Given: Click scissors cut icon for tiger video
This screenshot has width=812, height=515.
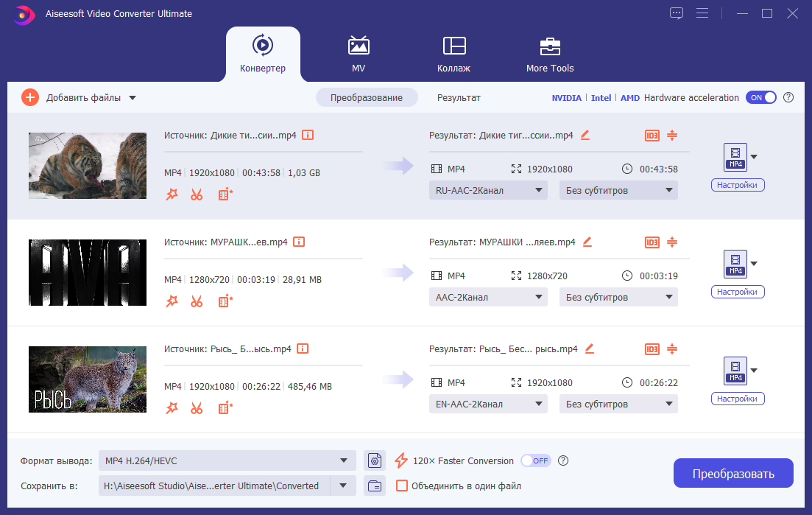Looking at the screenshot, I should (x=197, y=195).
